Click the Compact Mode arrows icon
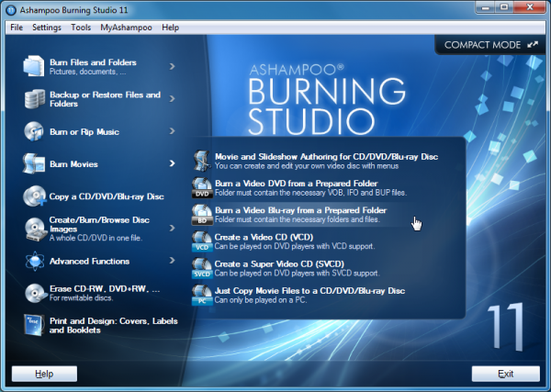Screen dimensions: 551x392 533,45
